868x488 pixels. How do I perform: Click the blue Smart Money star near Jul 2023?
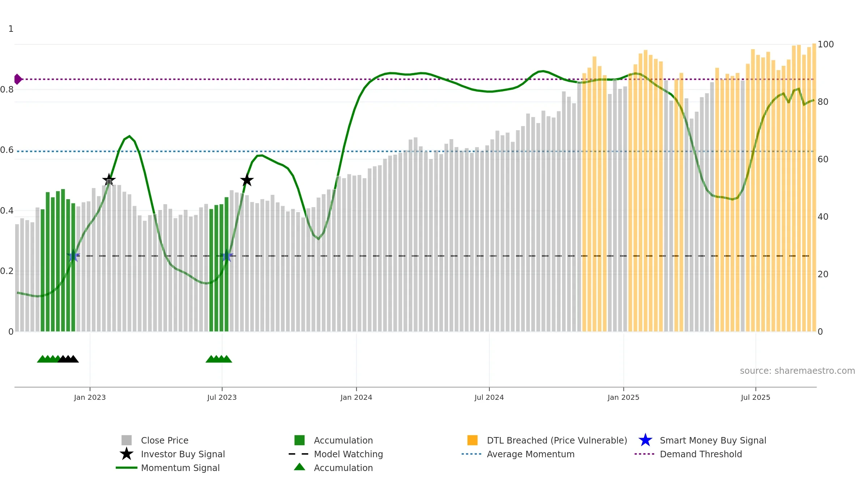point(227,256)
